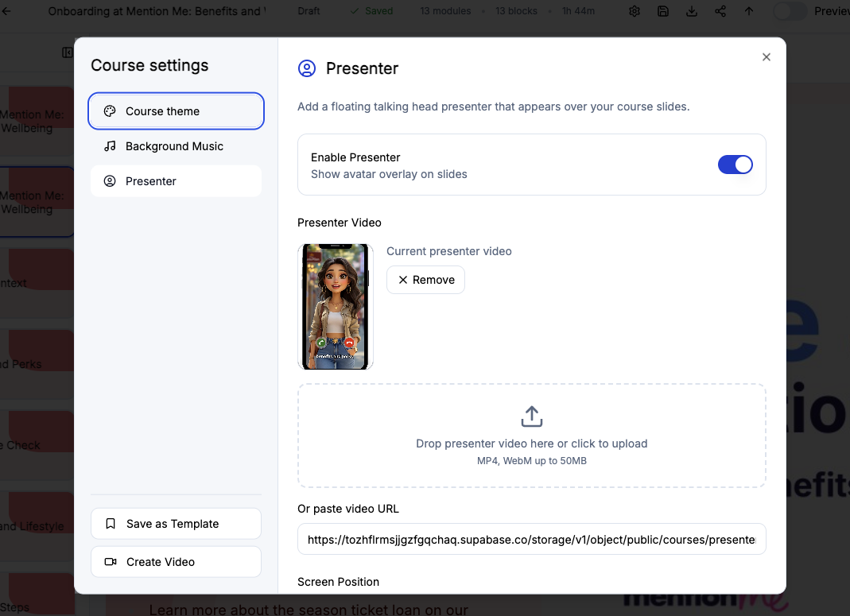The width and height of the screenshot is (850, 616).
Task: Click the download icon in the top bar
Action: (691, 11)
